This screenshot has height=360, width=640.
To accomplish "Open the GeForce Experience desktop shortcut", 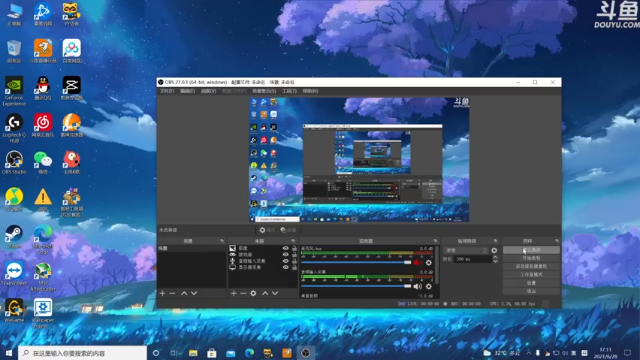I will click(14, 91).
